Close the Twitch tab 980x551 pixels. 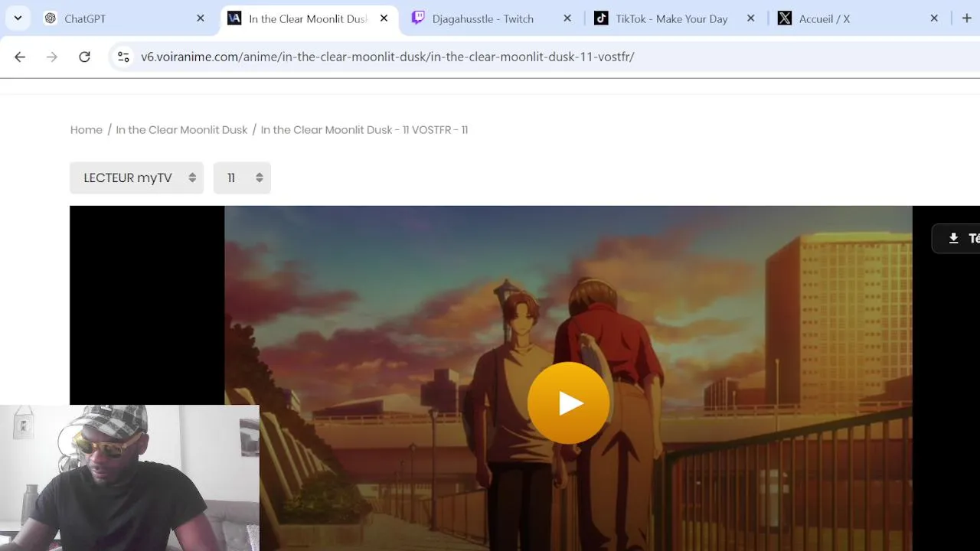pos(567,18)
